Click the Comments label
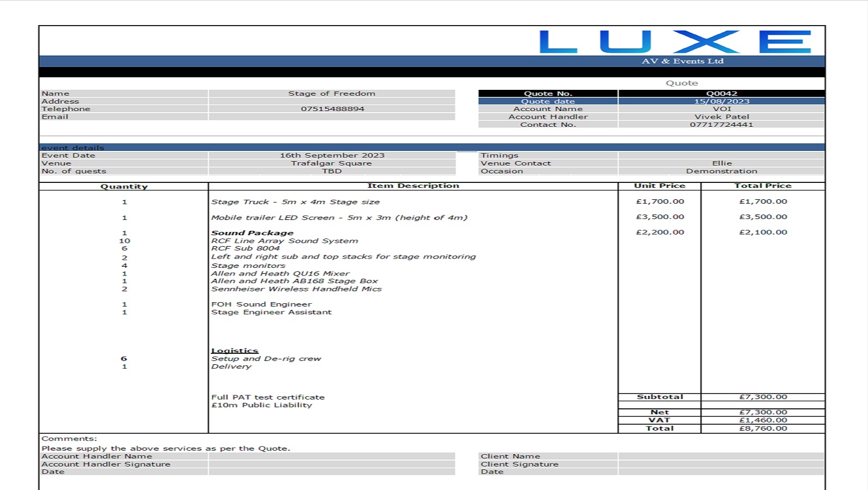 coord(69,439)
